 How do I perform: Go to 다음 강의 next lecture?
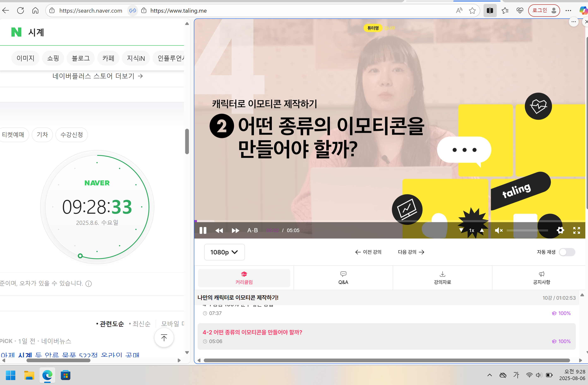pyautogui.click(x=411, y=252)
